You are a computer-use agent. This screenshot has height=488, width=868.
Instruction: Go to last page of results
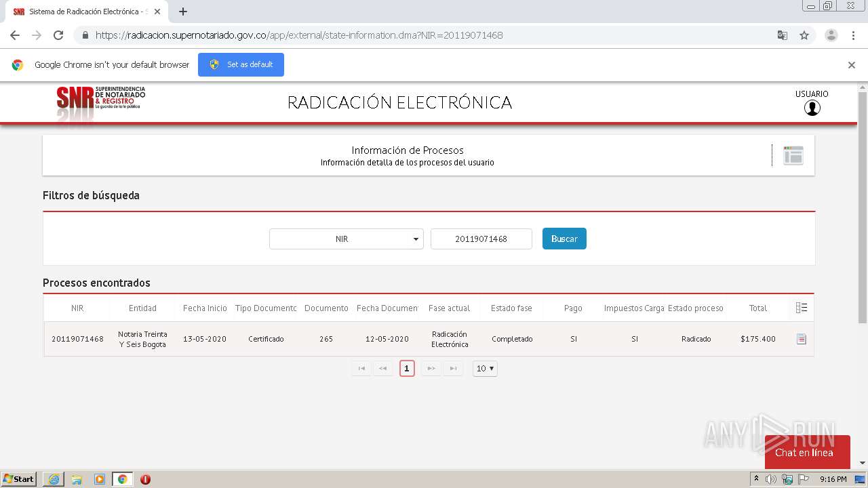[452, 368]
